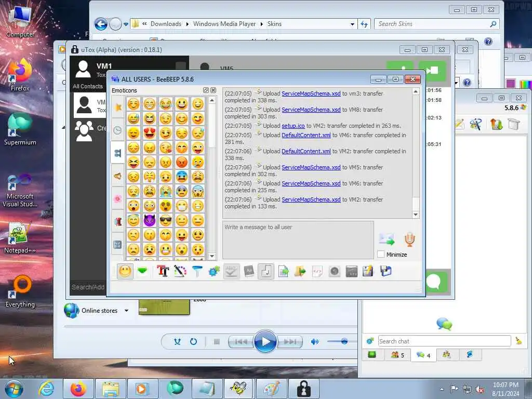Send message using envelope arrow button
Image resolution: width=532 pixels, height=399 pixels.
(387, 239)
